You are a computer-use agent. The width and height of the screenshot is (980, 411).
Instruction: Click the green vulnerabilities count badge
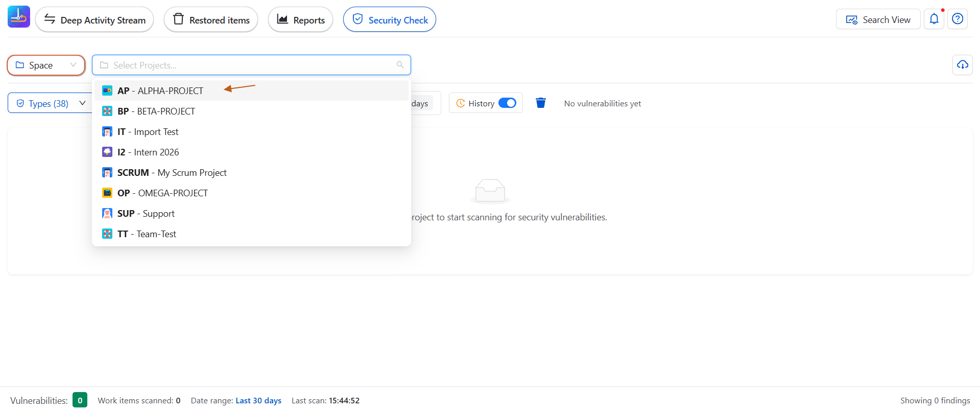[80, 400]
